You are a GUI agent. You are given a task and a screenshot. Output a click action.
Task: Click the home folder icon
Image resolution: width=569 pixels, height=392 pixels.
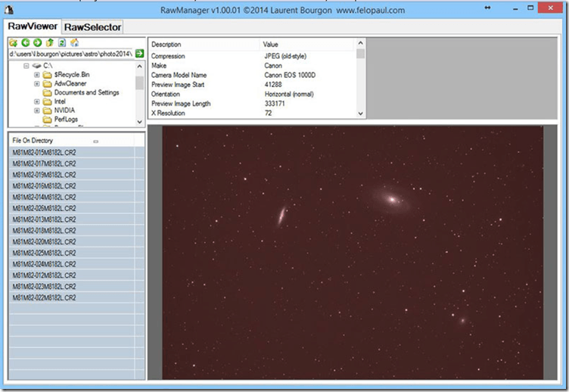tap(74, 43)
